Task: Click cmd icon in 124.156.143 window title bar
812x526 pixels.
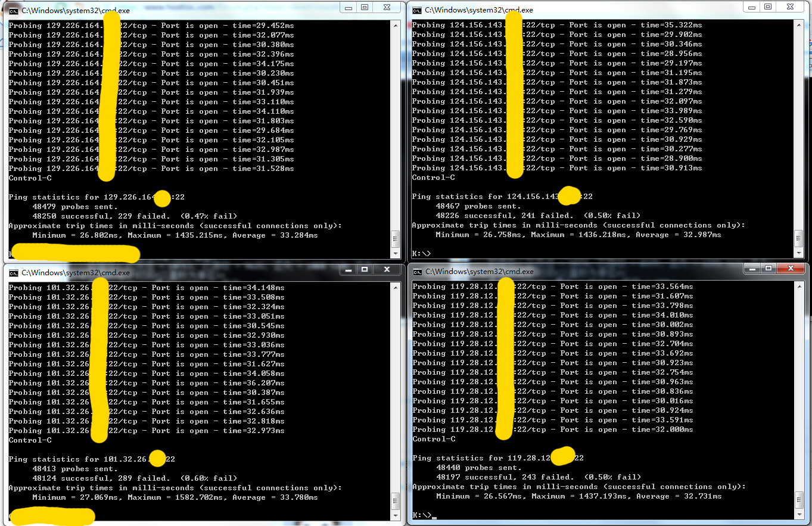Action: pos(418,10)
